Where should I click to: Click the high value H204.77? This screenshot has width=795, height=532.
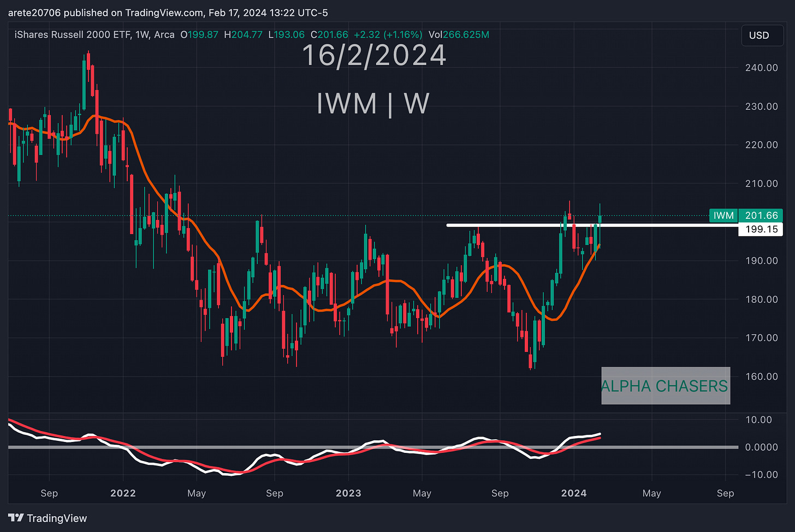[244, 35]
